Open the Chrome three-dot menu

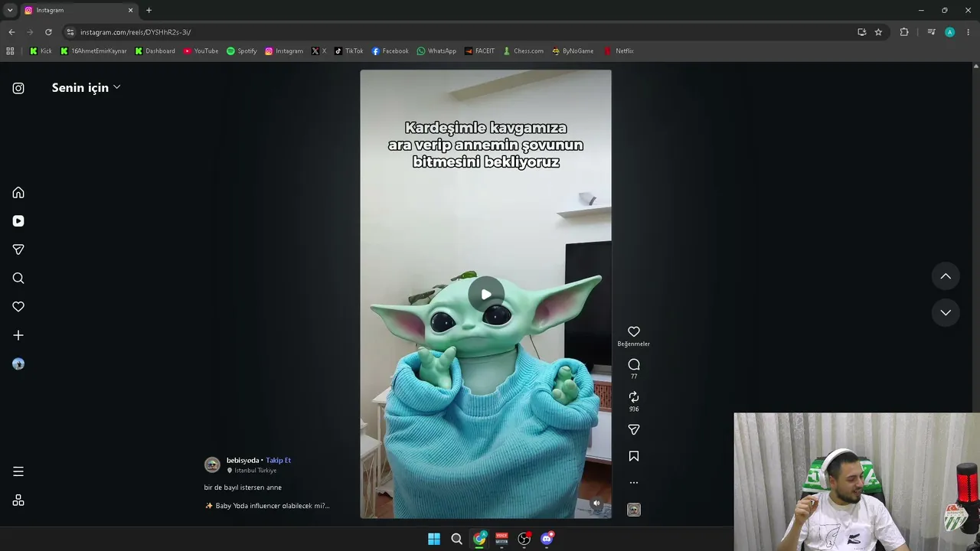point(969,32)
